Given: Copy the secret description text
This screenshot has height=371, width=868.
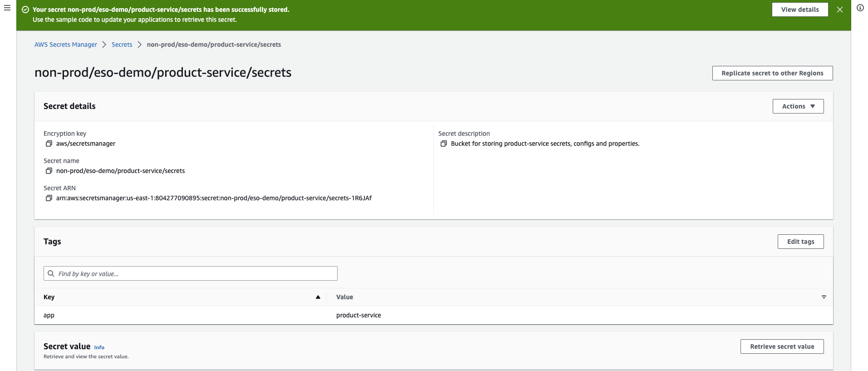Looking at the screenshot, I should [444, 143].
